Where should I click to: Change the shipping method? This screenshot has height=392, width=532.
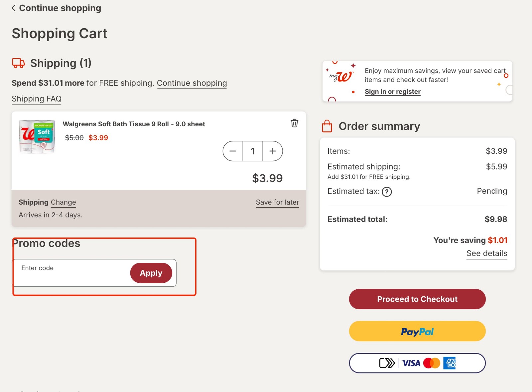click(63, 202)
